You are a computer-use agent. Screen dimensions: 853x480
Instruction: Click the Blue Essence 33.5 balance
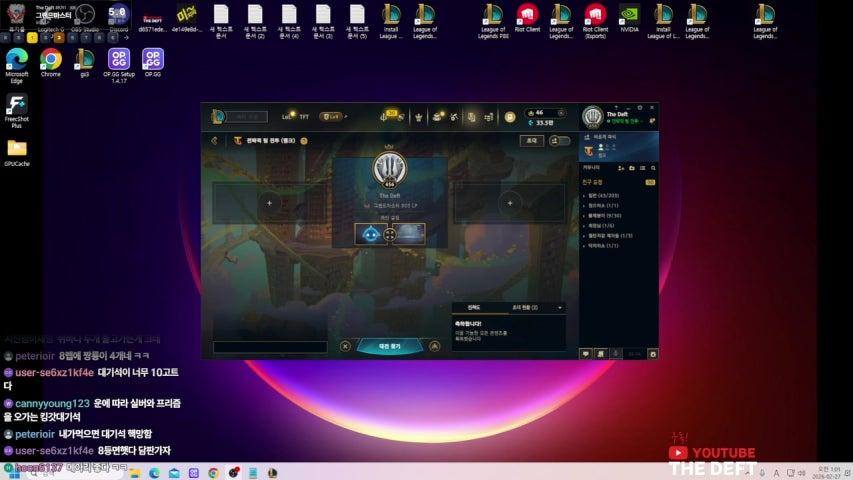[x=541, y=123]
